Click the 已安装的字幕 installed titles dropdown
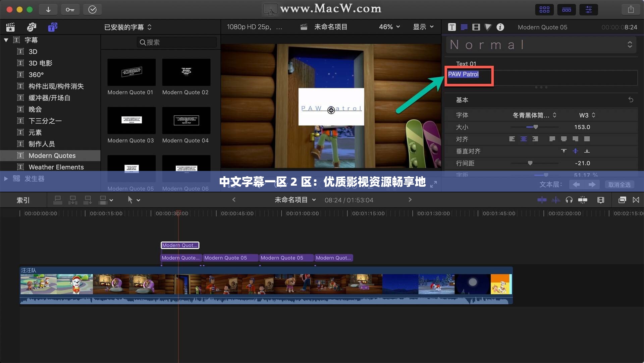Viewport: 644px width, 363px height. pyautogui.click(x=127, y=27)
